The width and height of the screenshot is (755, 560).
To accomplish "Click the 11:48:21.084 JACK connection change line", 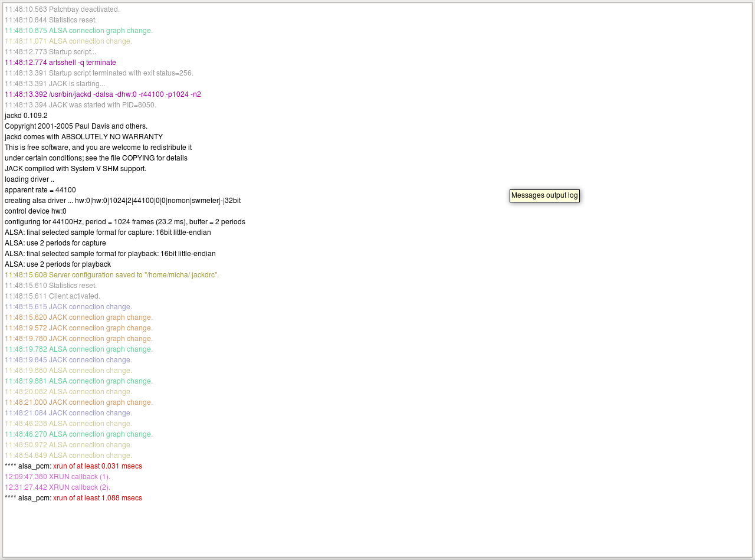I will 68,413.
